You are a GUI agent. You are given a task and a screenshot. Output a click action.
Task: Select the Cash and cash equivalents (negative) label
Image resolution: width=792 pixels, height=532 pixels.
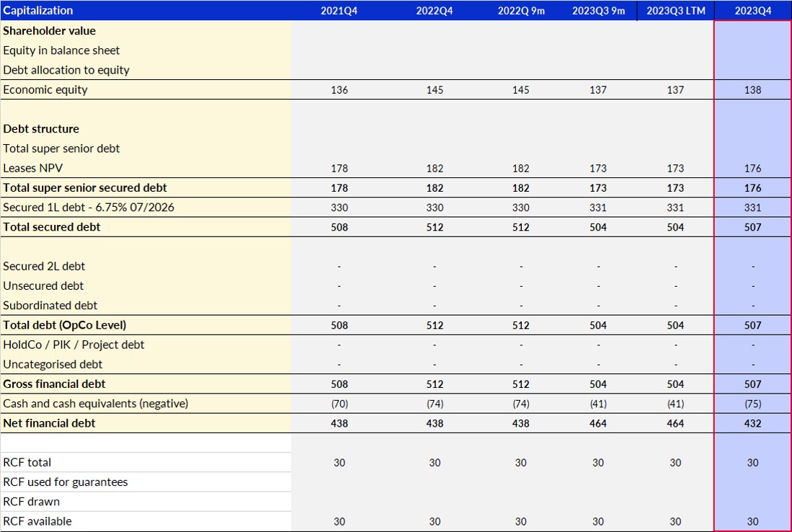tap(95, 404)
